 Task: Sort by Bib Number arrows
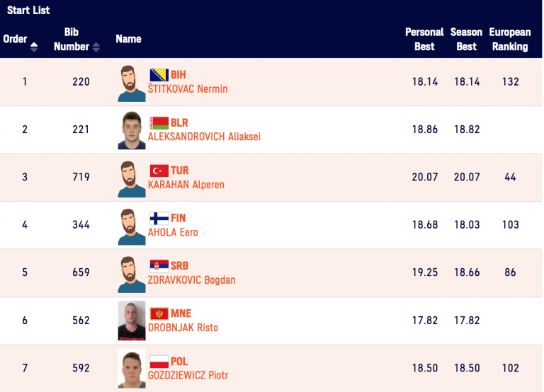coord(96,47)
